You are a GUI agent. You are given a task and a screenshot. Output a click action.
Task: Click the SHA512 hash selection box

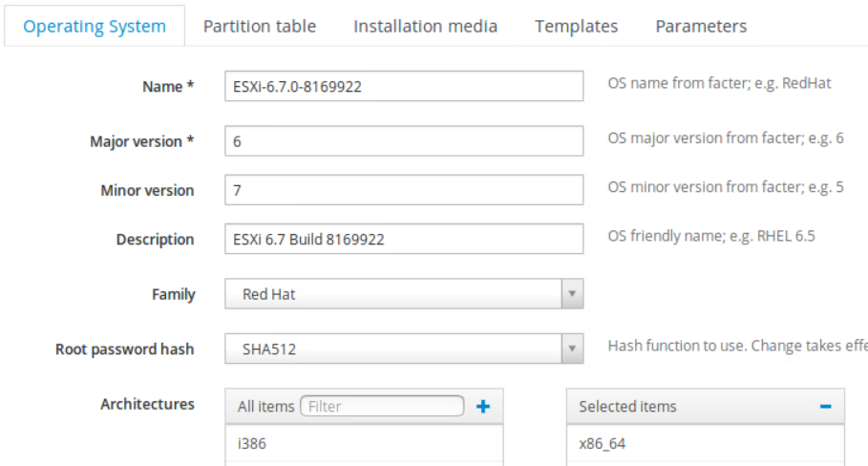pos(393,349)
